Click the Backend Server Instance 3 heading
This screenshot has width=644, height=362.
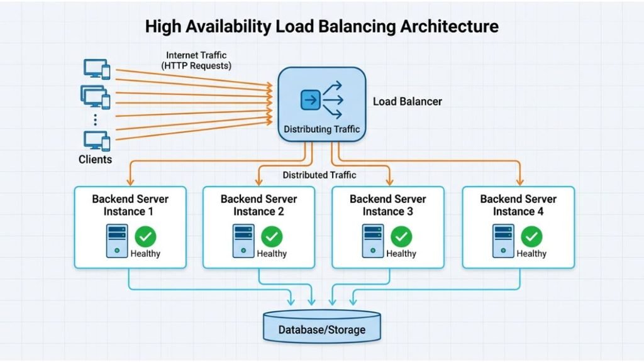[x=387, y=206]
